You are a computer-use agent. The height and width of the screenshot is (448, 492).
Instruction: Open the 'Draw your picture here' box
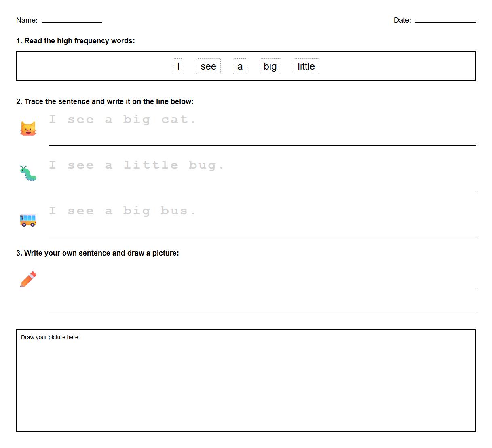pyautogui.click(x=246, y=382)
